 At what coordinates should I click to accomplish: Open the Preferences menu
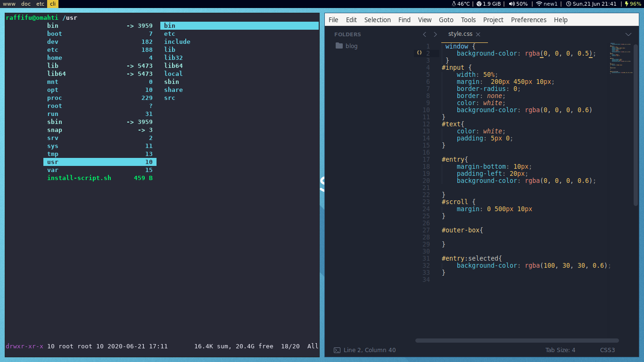click(528, 20)
